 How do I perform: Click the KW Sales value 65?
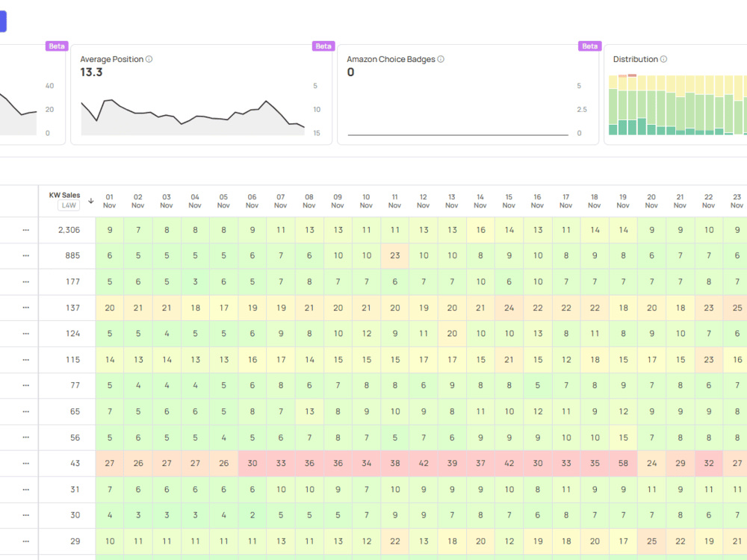coord(75,411)
